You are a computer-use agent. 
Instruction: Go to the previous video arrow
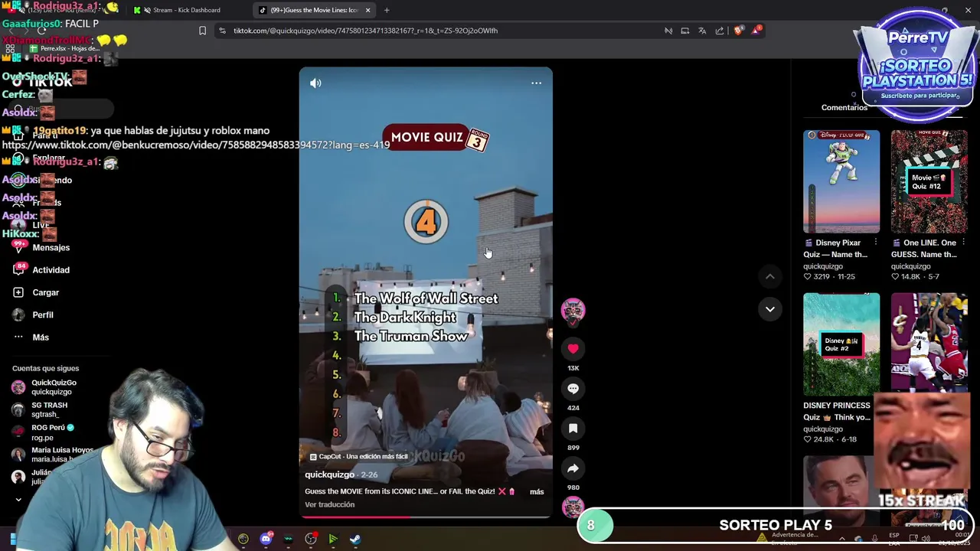770,276
